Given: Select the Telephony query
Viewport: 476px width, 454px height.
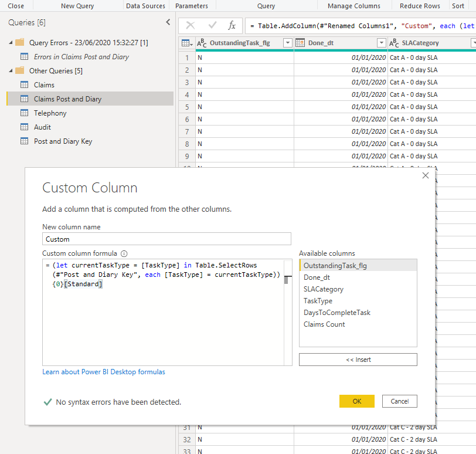Looking at the screenshot, I should [50, 113].
